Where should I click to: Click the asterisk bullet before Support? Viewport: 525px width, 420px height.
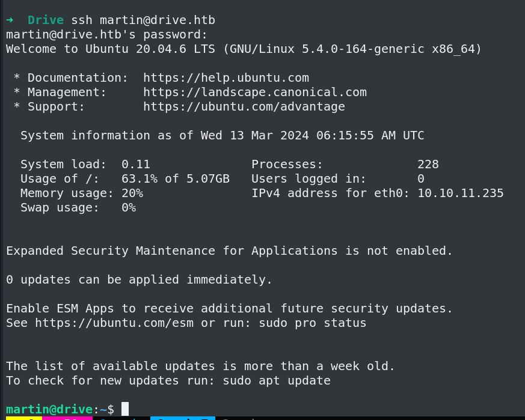pyautogui.click(x=16, y=107)
